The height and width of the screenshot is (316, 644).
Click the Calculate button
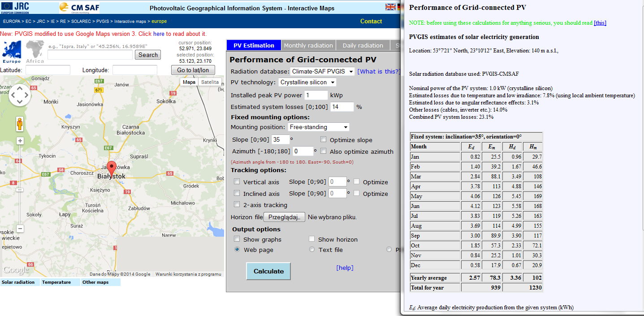tap(268, 271)
